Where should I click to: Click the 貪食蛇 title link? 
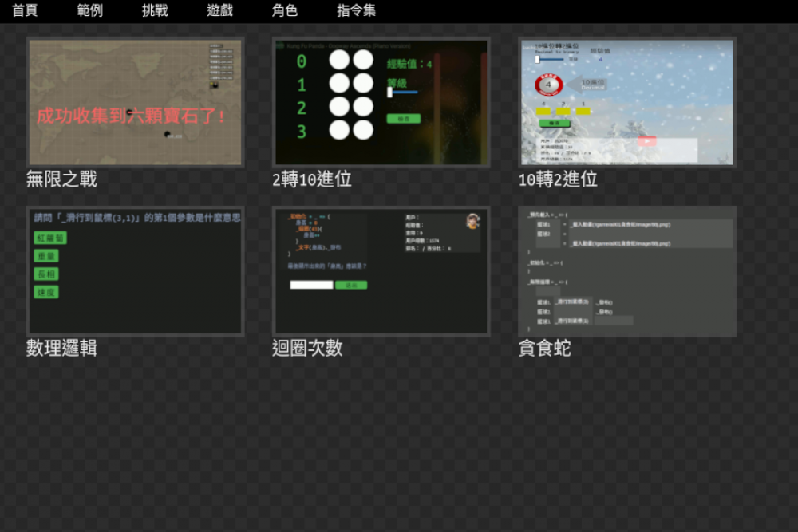[x=544, y=348]
